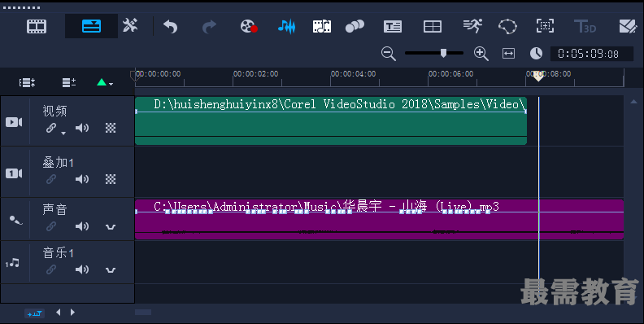Click the 00:00:02:00 mark on the ruler
The image size is (644, 324).
click(255, 74)
